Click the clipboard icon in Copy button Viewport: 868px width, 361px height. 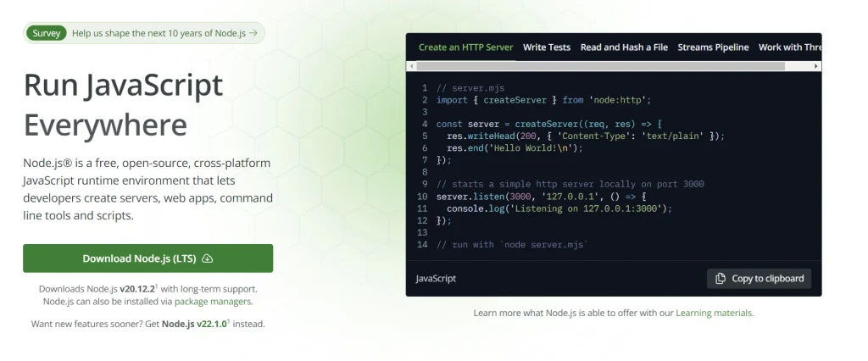tap(721, 279)
